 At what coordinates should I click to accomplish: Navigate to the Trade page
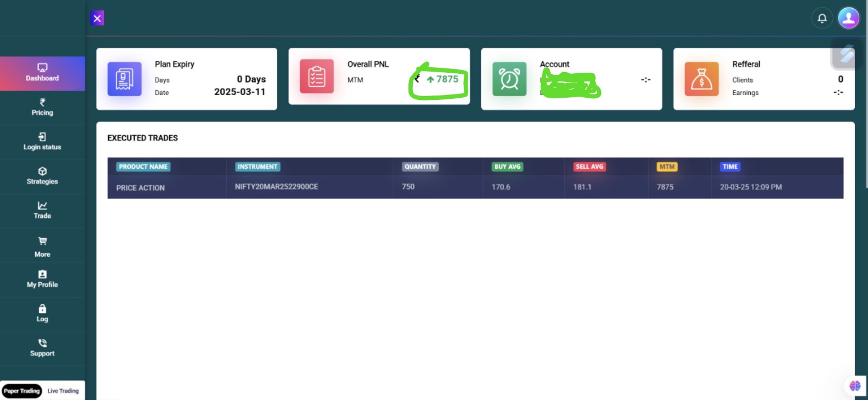click(42, 211)
